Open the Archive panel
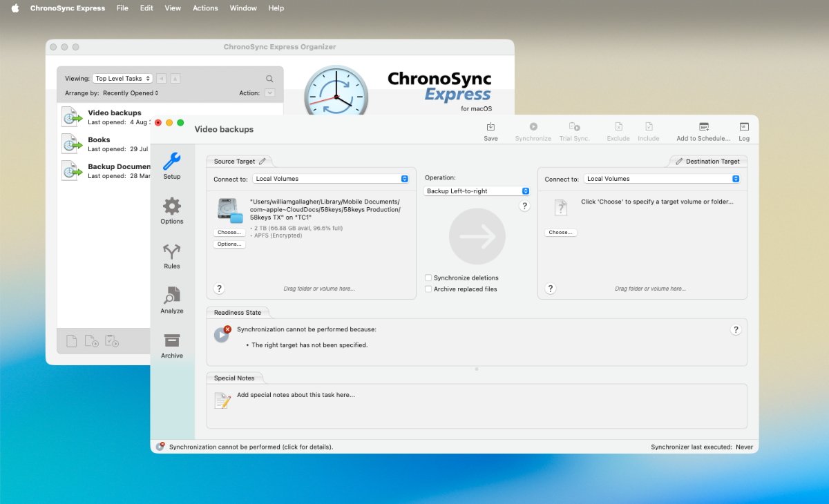 (172, 345)
